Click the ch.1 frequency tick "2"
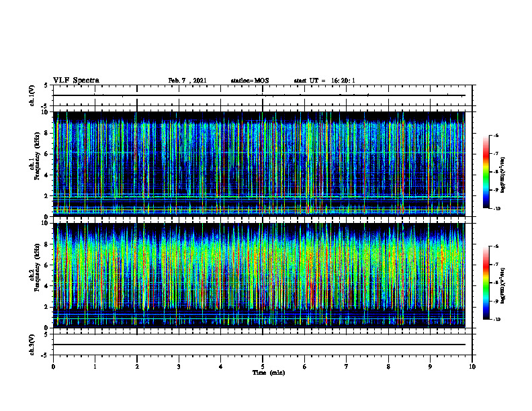Viewport: 532px width, 411px height. (x=47, y=196)
